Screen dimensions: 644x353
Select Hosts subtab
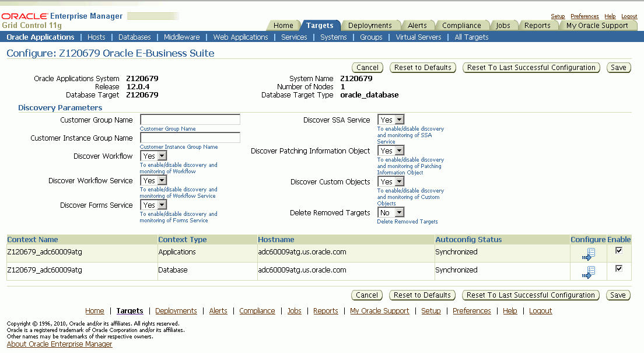(96, 37)
